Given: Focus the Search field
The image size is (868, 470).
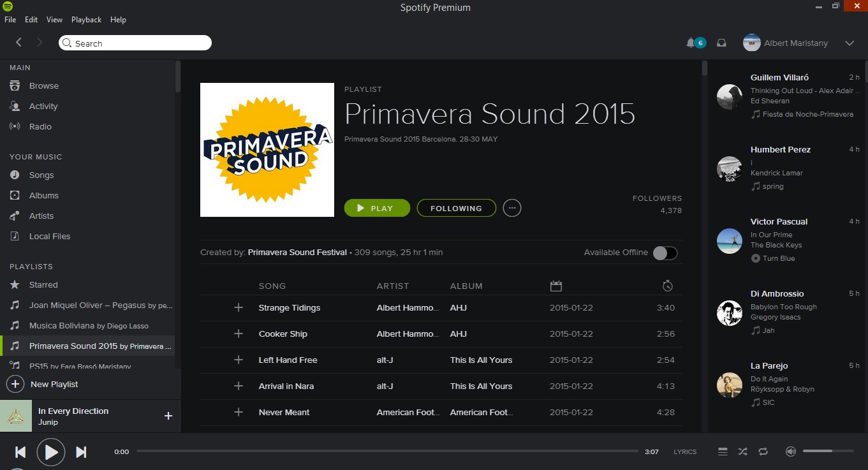Looking at the screenshot, I should (135, 43).
